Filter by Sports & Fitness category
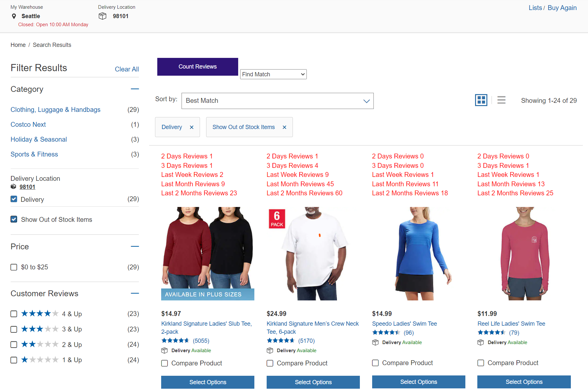588x390 pixels. pos(34,154)
